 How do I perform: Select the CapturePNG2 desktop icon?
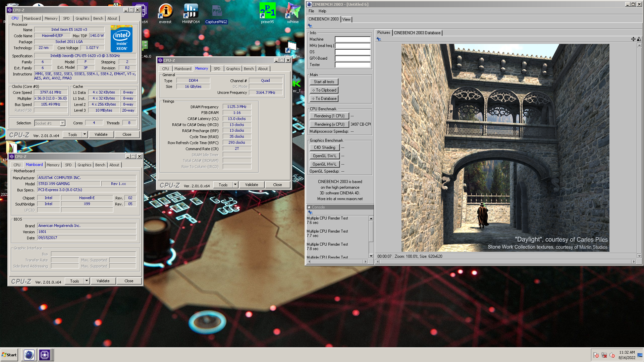(x=216, y=14)
